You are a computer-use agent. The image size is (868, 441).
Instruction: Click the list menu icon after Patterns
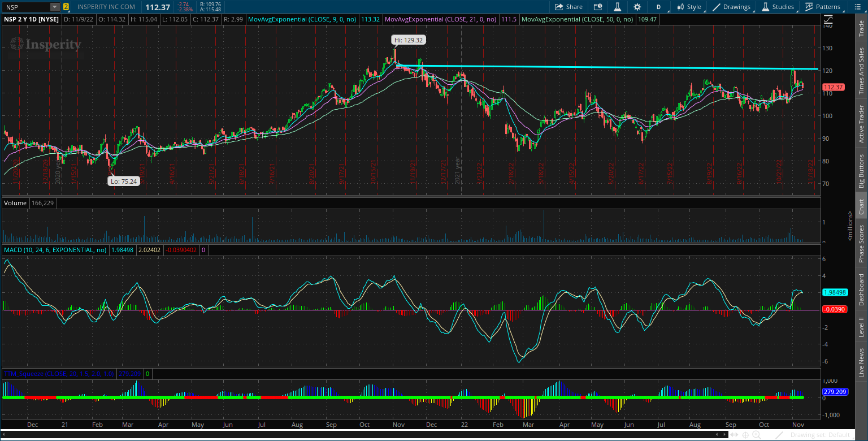(857, 7)
